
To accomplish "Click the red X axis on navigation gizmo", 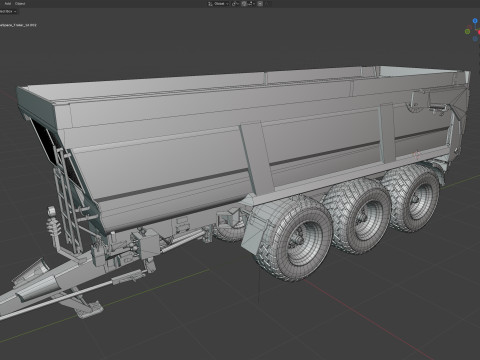I will click(x=479, y=32).
